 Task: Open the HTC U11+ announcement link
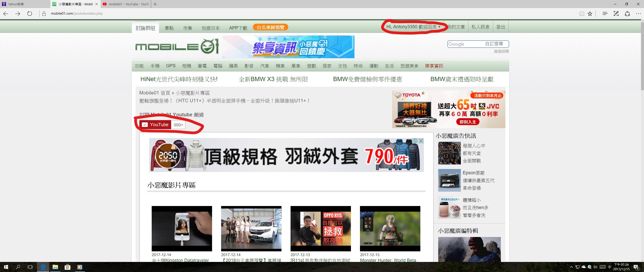click(x=224, y=101)
